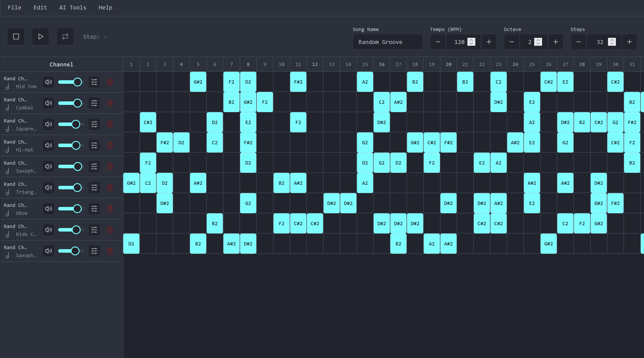Toggle G2 note at step 8, Oboe row
This screenshot has height=358, width=644.
point(248,203)
